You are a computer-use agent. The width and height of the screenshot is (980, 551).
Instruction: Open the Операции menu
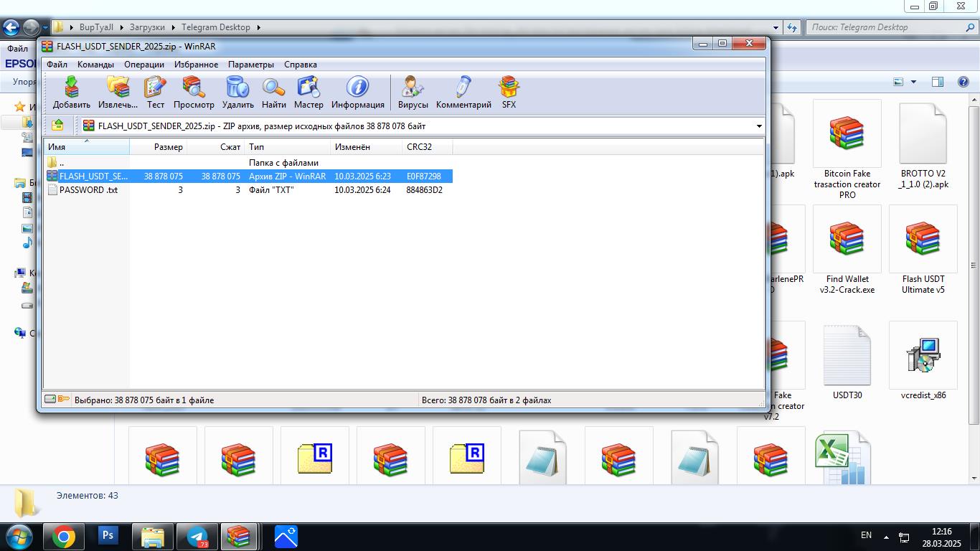point(143,64)
